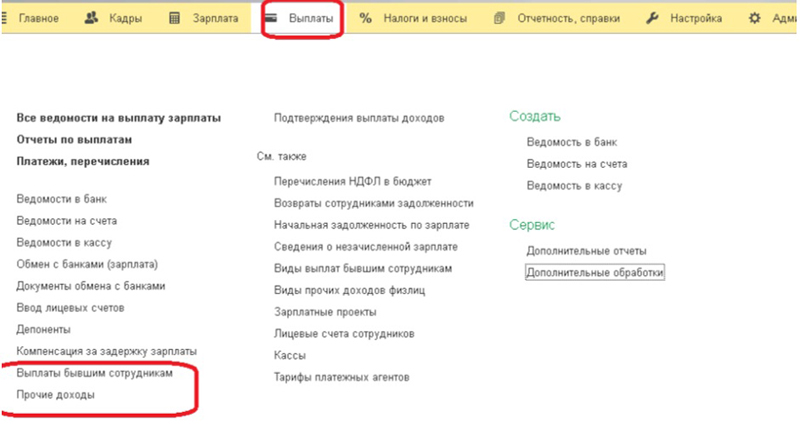Open Перечисления НДФЛ в бюджет
Viewport: 800px width, 428px height.
pos(353,182)
